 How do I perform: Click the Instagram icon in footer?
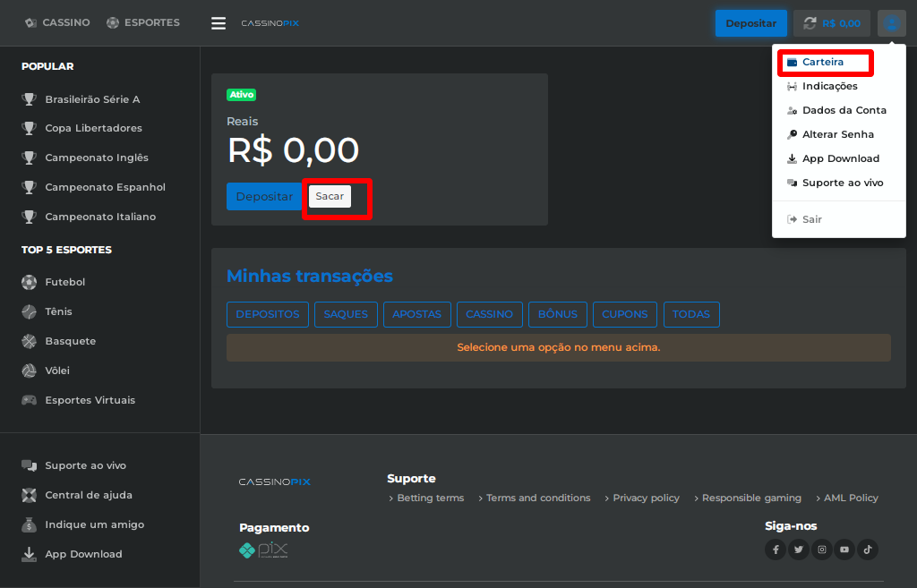(822, 550)
